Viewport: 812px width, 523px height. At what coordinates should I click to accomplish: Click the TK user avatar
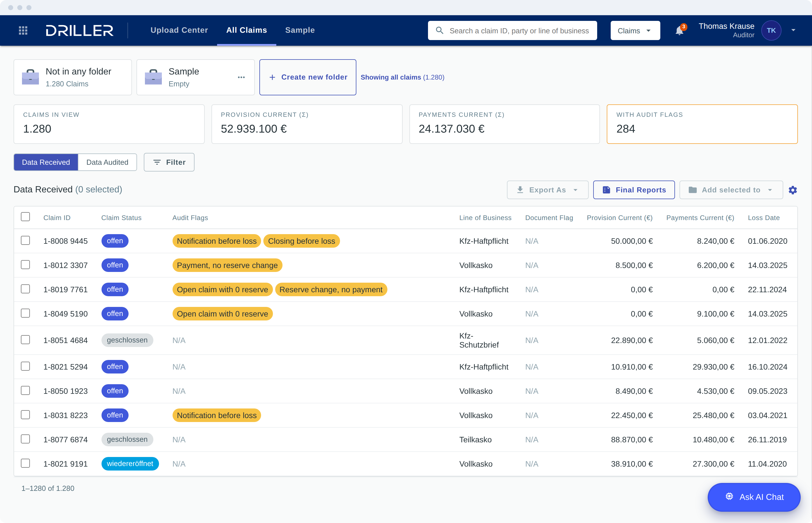(771, 30)
